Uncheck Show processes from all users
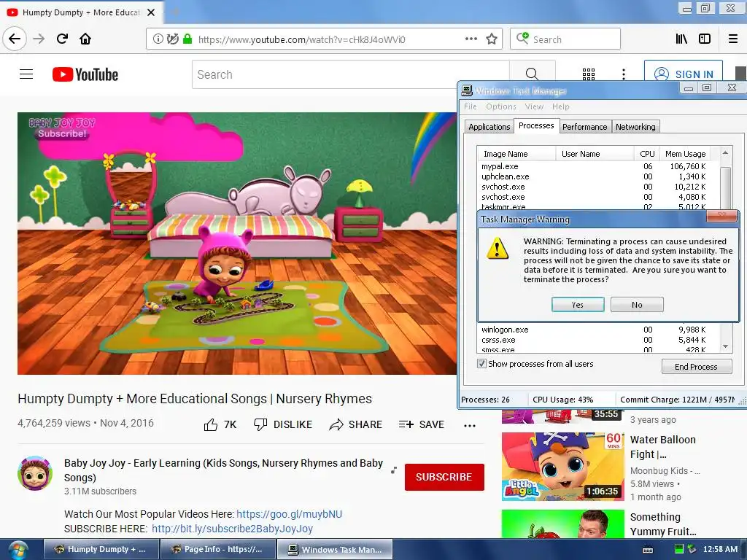 pyautogui.click(x=481, y=364)
